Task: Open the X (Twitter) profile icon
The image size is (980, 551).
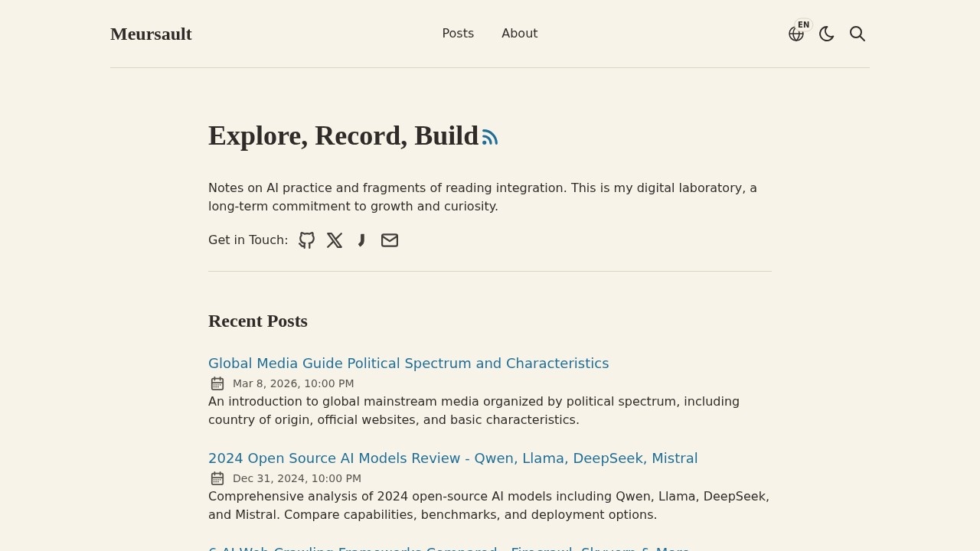Action: [335, 240]
